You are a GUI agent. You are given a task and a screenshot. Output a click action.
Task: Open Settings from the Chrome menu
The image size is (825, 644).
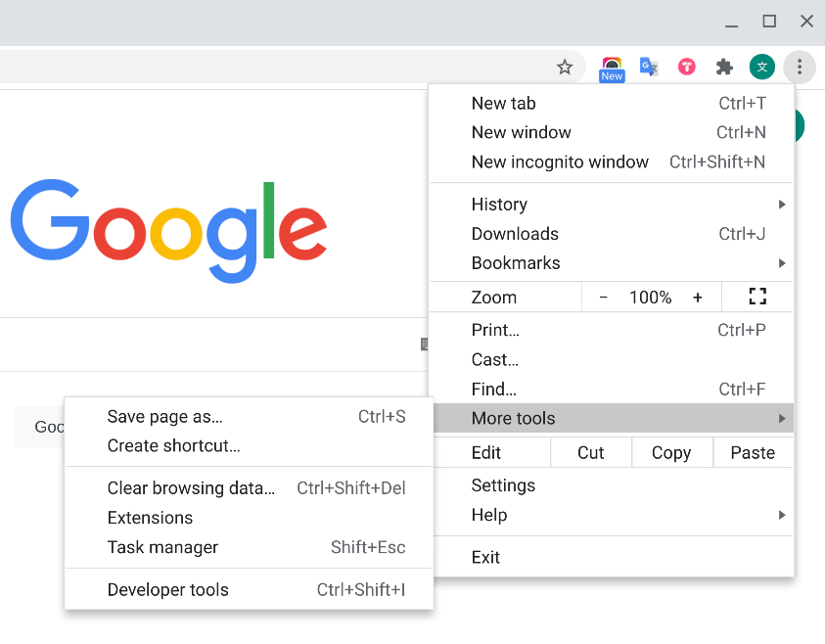(x=612, y=485)
